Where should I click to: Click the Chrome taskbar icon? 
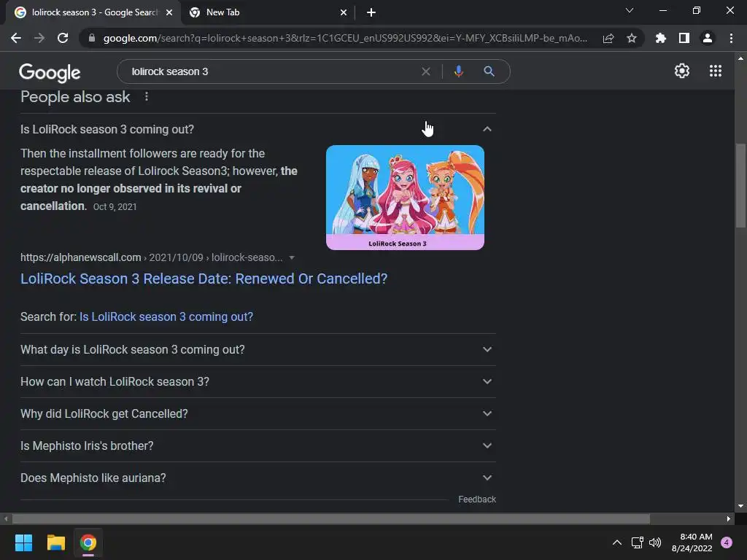(x=88, y=542)
